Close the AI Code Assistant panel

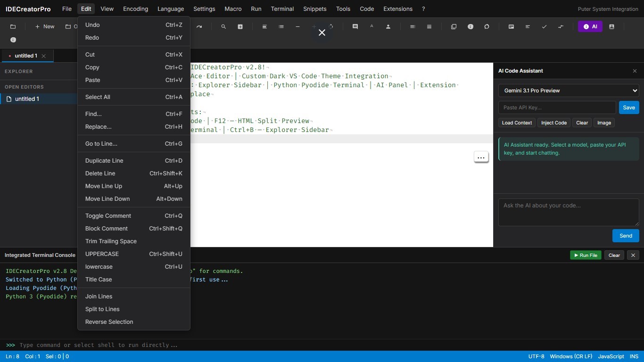click(x=635, y=71)
